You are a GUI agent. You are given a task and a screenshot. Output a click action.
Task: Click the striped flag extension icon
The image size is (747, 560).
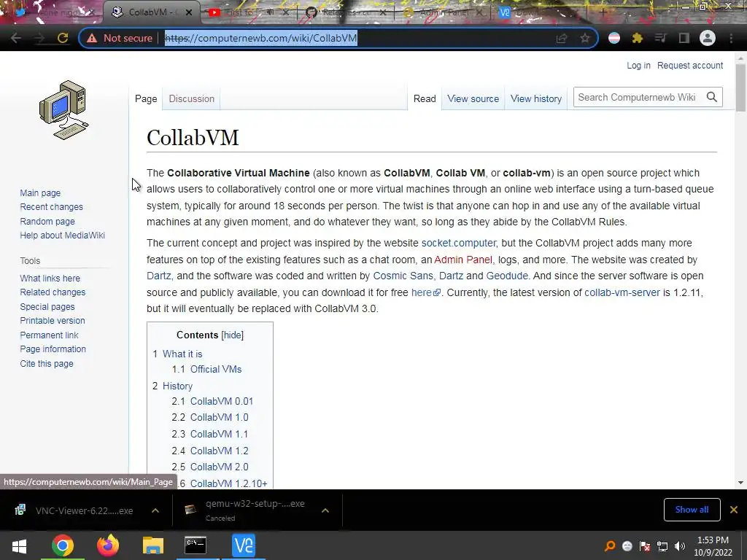(614, 38)
